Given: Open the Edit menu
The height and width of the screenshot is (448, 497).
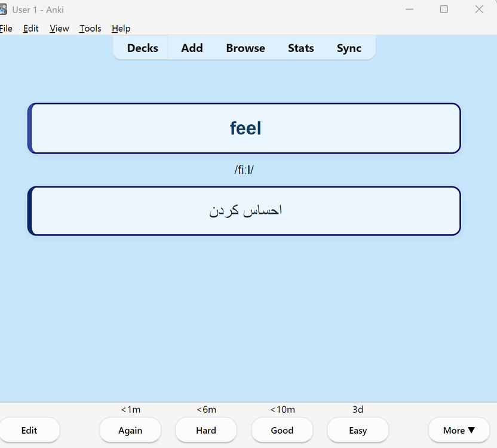Looking at the screenshot, I should coord(30,29).
